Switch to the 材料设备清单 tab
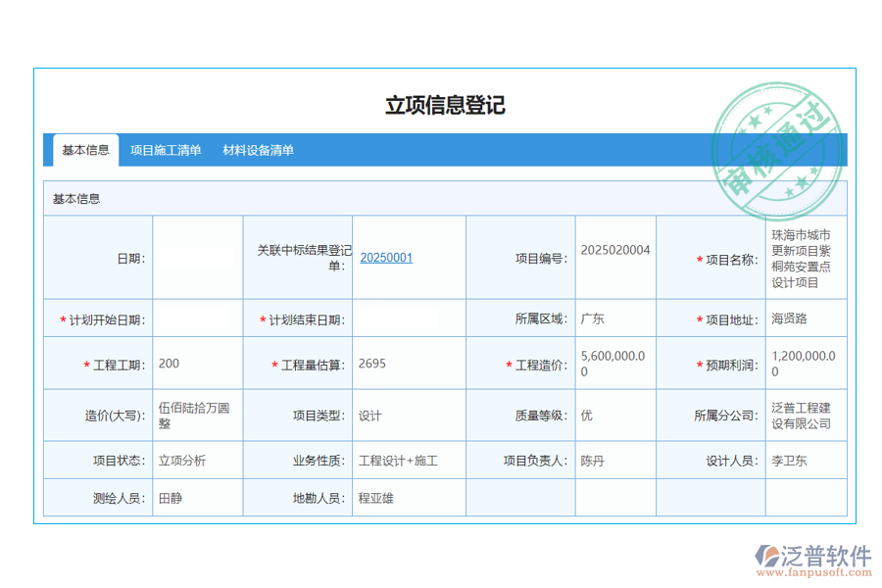Viewport: 882px width, 588px height. (260, 150)
